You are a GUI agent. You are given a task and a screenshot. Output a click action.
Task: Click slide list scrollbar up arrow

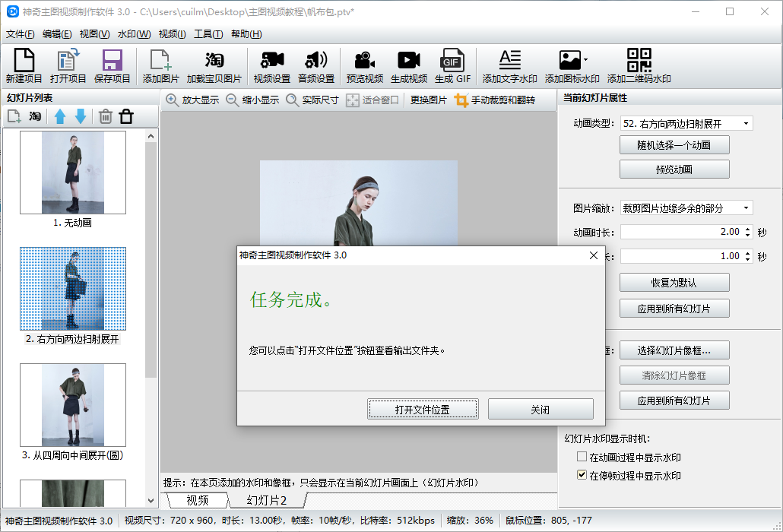click(151, 136)
